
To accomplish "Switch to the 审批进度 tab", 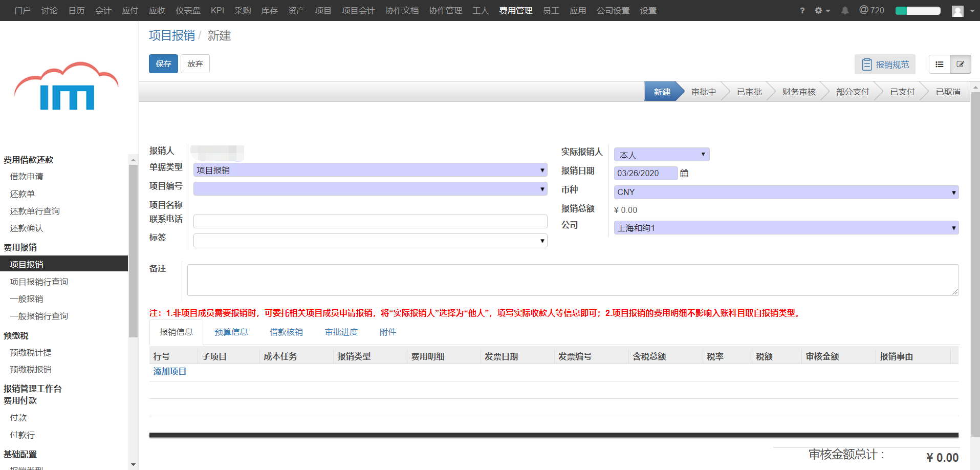I will 341,332.
